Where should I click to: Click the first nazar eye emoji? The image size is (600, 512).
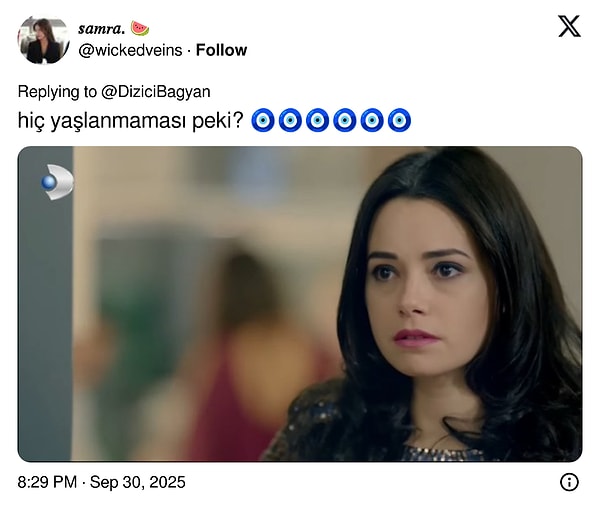pos(262,120)
